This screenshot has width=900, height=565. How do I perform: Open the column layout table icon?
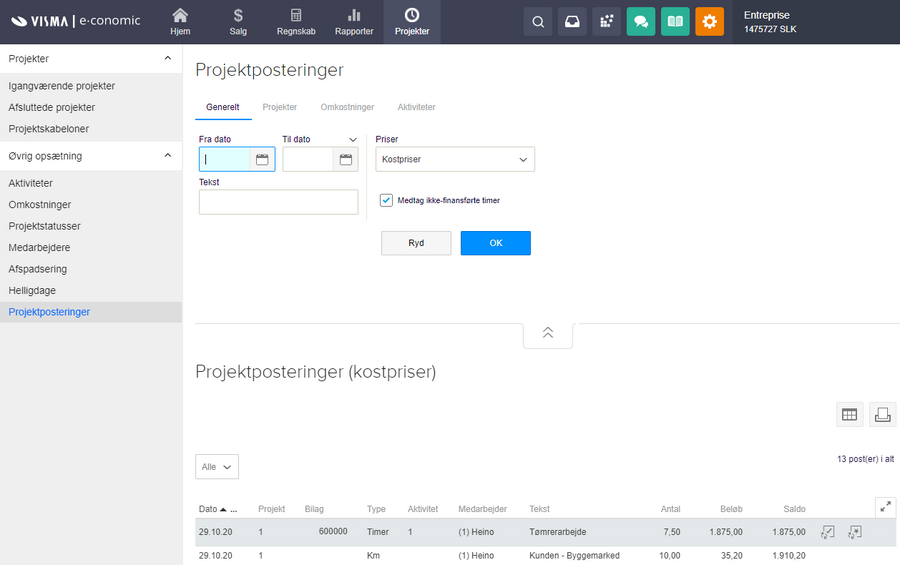(x=849, y=415)
